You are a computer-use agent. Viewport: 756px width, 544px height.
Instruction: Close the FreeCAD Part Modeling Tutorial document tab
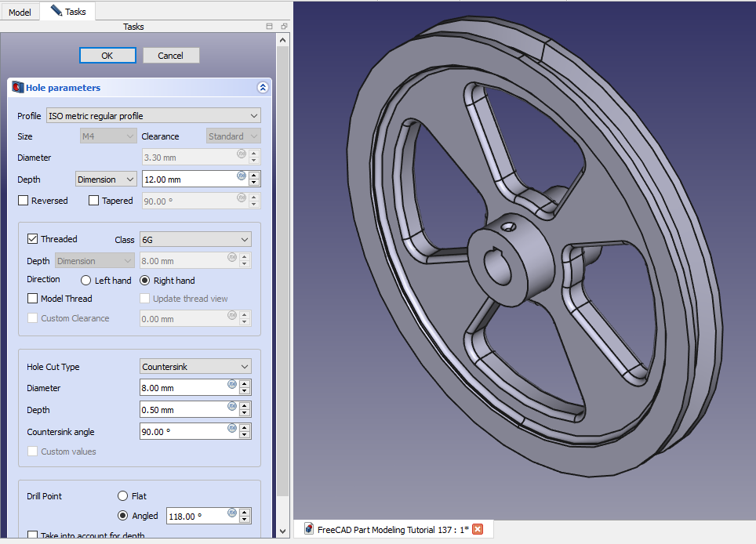tap(478, 529)
